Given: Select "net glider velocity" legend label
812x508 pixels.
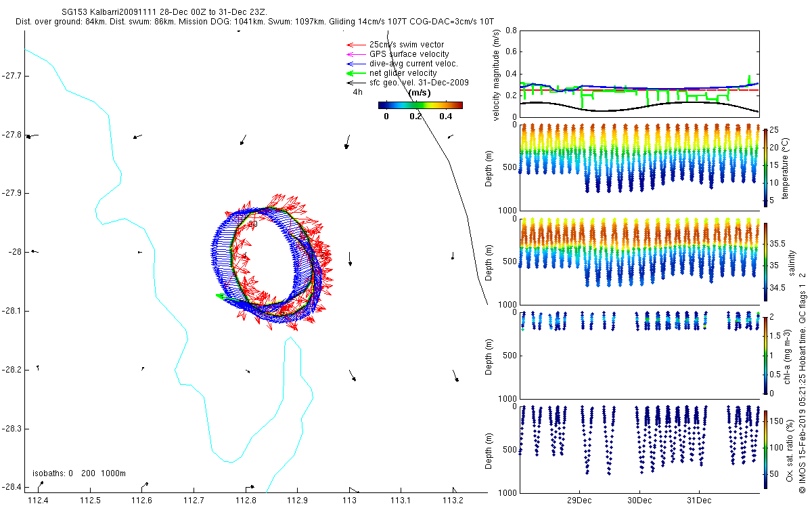Looking at the screenshot, I should tap(403, 73).
